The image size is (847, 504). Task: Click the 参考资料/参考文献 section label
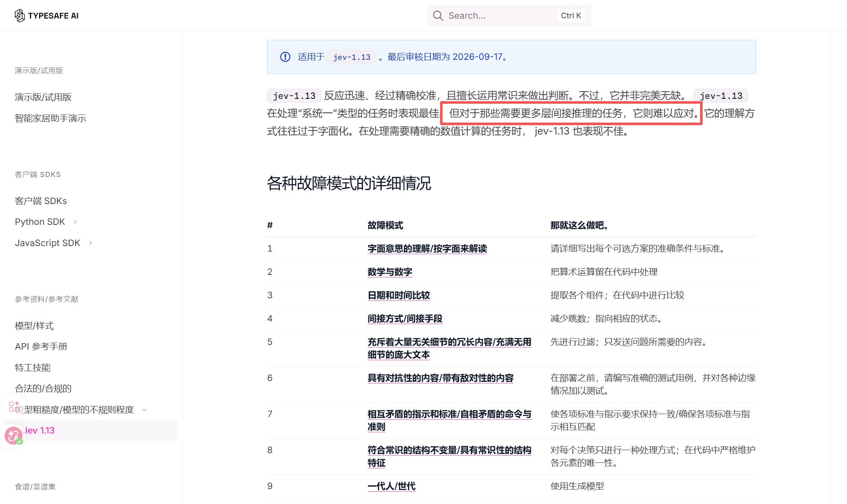point(47,299)
